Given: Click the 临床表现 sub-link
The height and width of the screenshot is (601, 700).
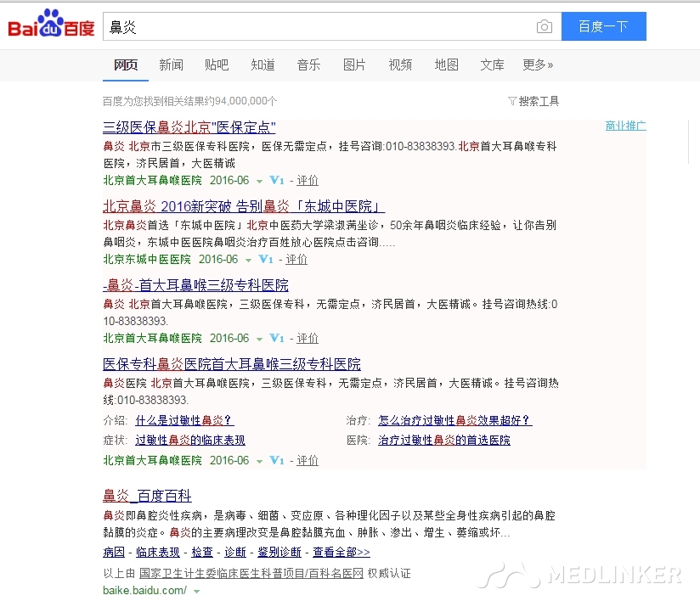Looking at the screenshot, I should (158, 553).
